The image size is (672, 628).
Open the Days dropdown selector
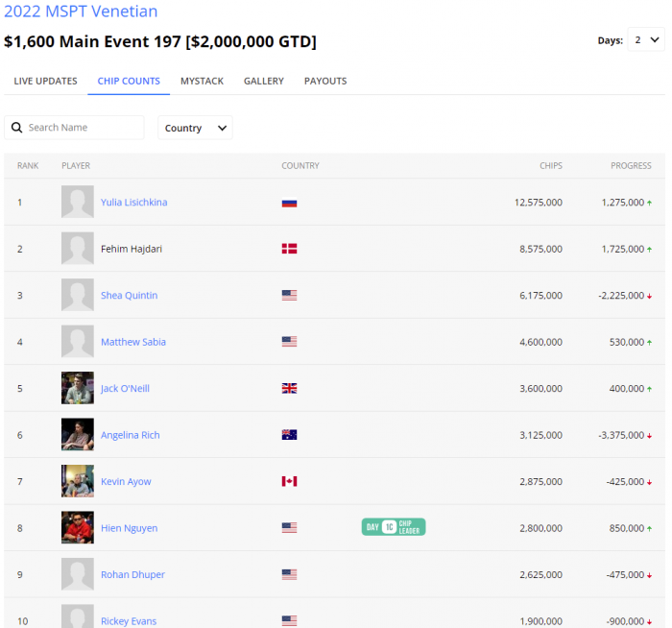click(x=646, y=40)
